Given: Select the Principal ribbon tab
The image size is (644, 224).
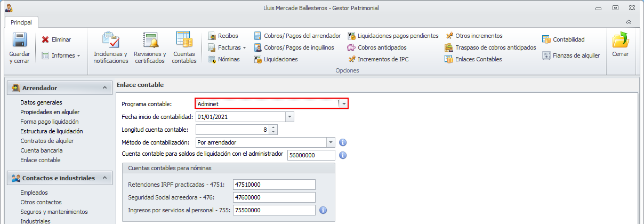Looking at the screenshot, I should [21, 22].
